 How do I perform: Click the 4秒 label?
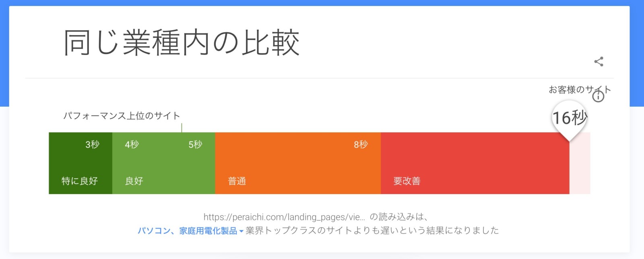click(x=132, y=145)
